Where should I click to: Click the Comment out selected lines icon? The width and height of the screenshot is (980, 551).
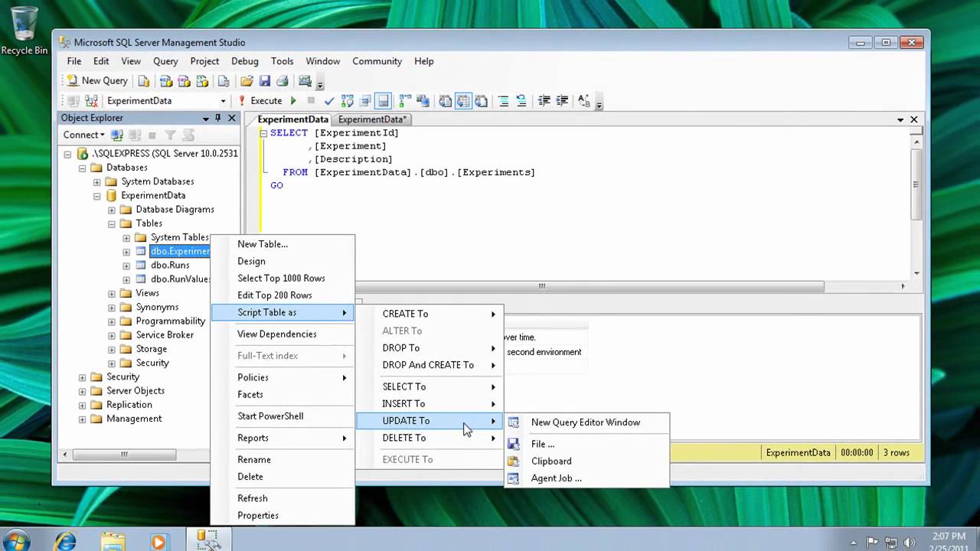pos(503,100)
